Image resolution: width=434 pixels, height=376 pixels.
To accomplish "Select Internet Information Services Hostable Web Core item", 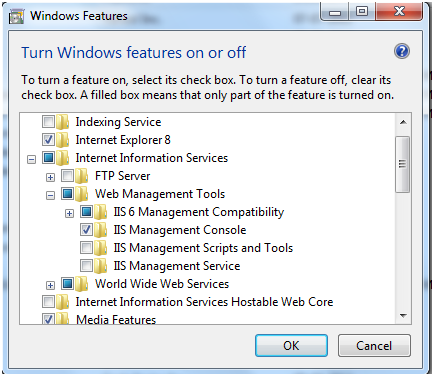I will (x=204, y=302).
